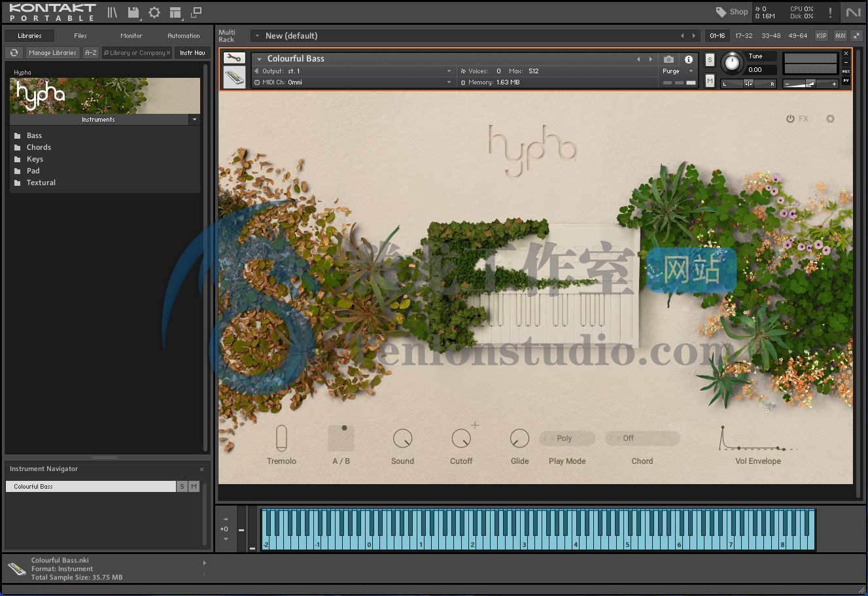Toggle solo in Instrument Navigator row

pos(182,487)
